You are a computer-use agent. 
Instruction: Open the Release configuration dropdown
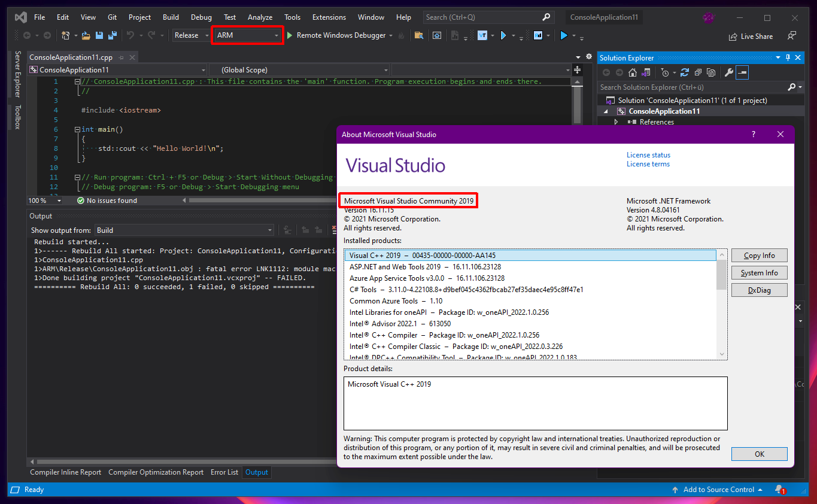pyautogui.click(x=192, y=35)
